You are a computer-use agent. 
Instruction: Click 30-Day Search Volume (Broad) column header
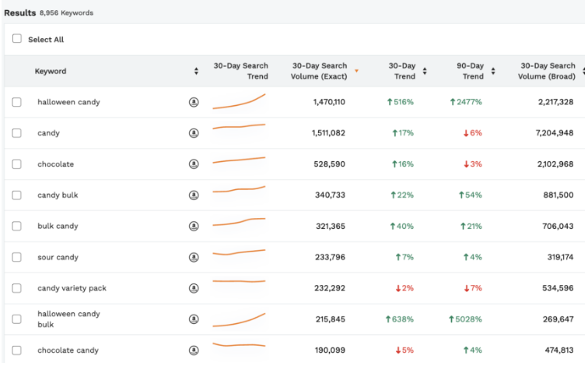547,71
